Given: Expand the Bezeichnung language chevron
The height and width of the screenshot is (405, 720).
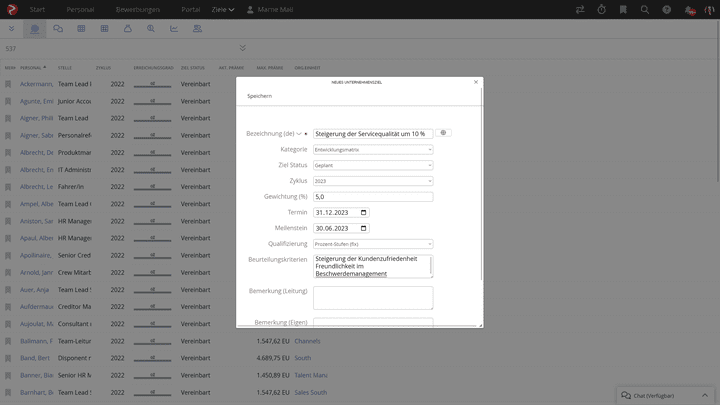Looking at the screenshot, I should click(x=299, y=134).
